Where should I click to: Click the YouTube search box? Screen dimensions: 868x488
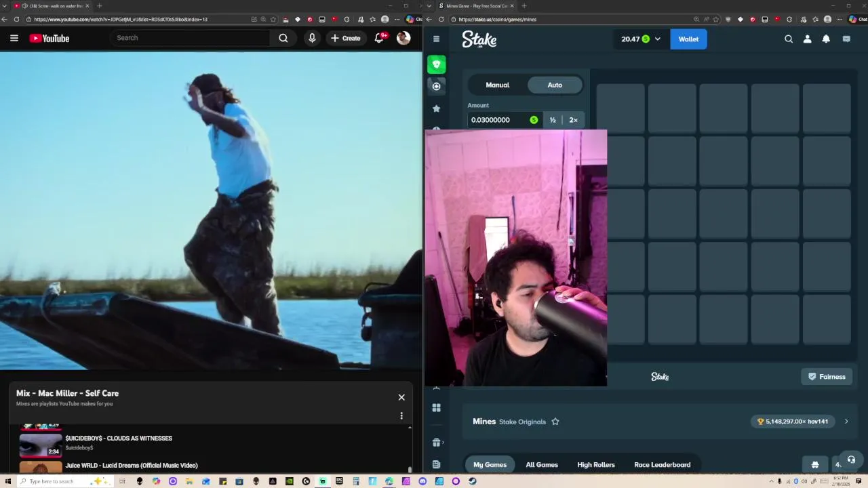coord(191,38)
